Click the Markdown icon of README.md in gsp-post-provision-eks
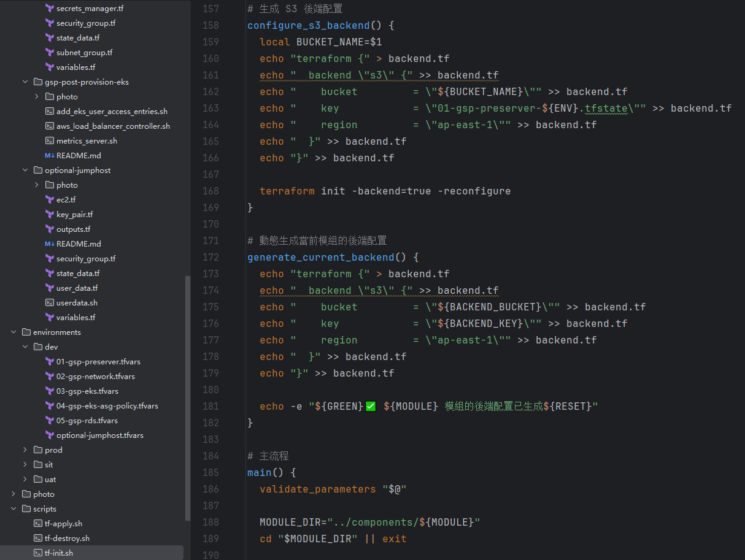The height and width of the screenshot is (560, 745). (x=50, y=156)
